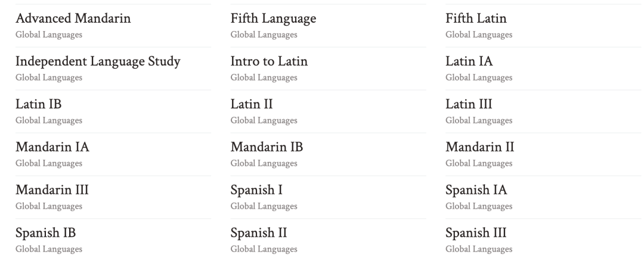This screenshot has width=644, height=270.
Task: Click the Intro to Latin course
Action: (x=269, y=61)
